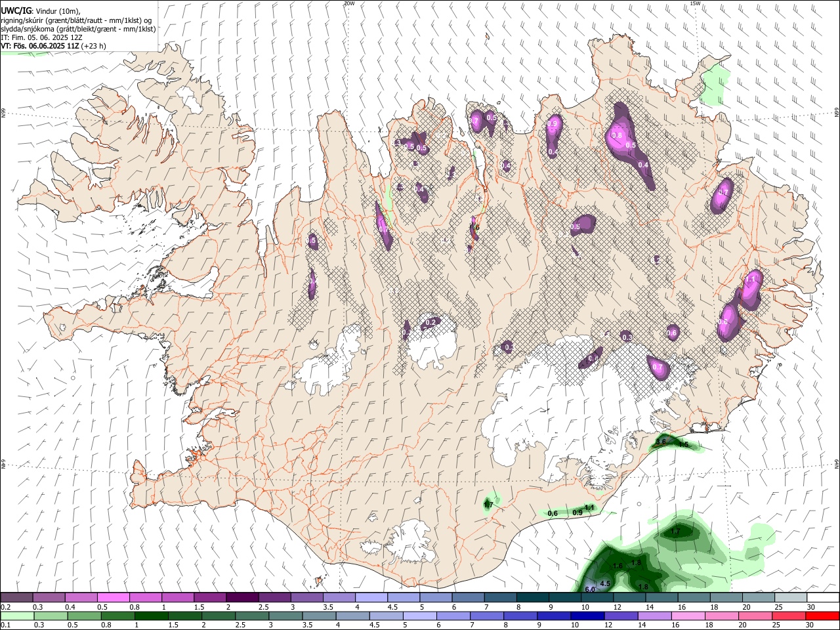Click the green 0.6 rain value on the south coast
Viewport: 840px width, 630px height.
click(553, 513)
